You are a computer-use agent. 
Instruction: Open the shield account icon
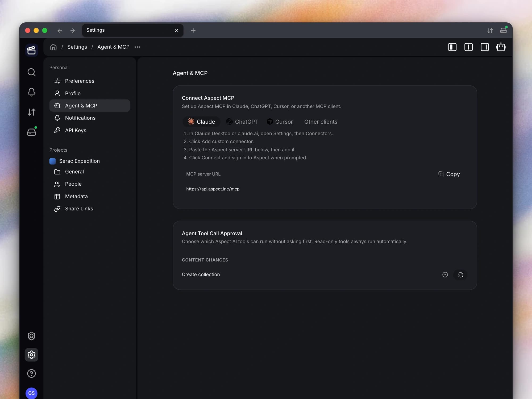[x=31, y=336]
